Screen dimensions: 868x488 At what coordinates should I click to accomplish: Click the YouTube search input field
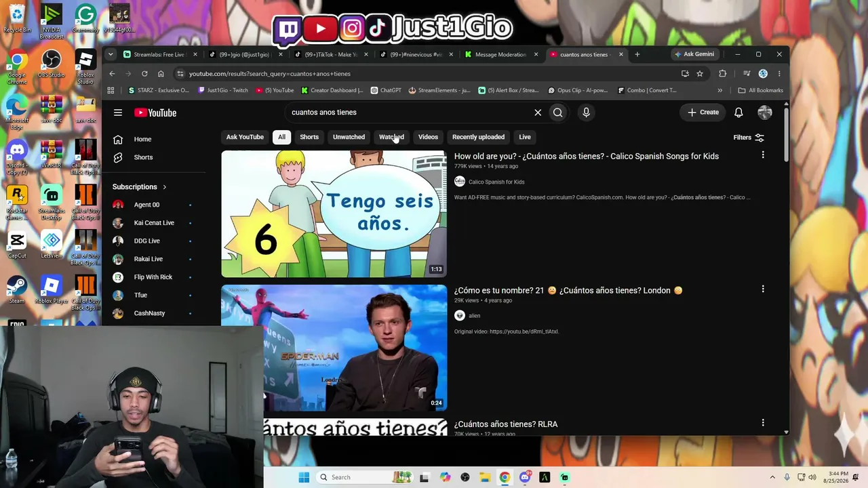click(407, 113)
